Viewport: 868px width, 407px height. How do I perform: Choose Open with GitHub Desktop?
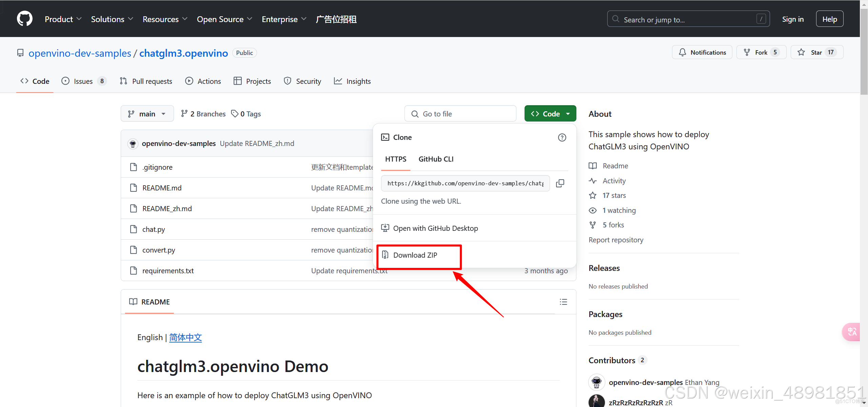pos(435,228)
